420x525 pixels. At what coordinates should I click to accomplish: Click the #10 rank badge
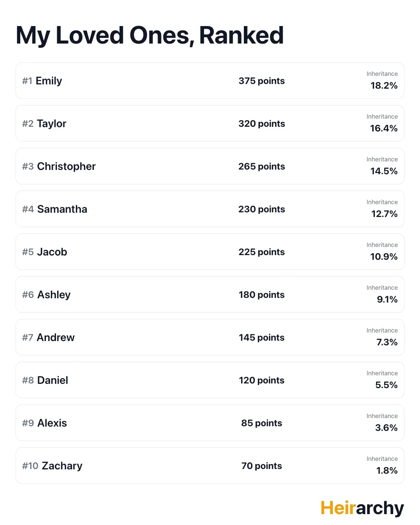click(x=30, y=466)
